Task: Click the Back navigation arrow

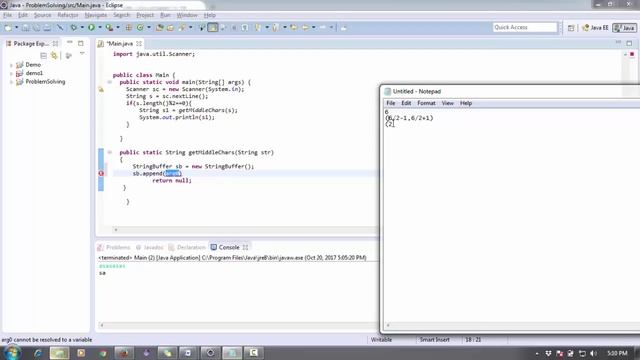Action: [305, 28]
